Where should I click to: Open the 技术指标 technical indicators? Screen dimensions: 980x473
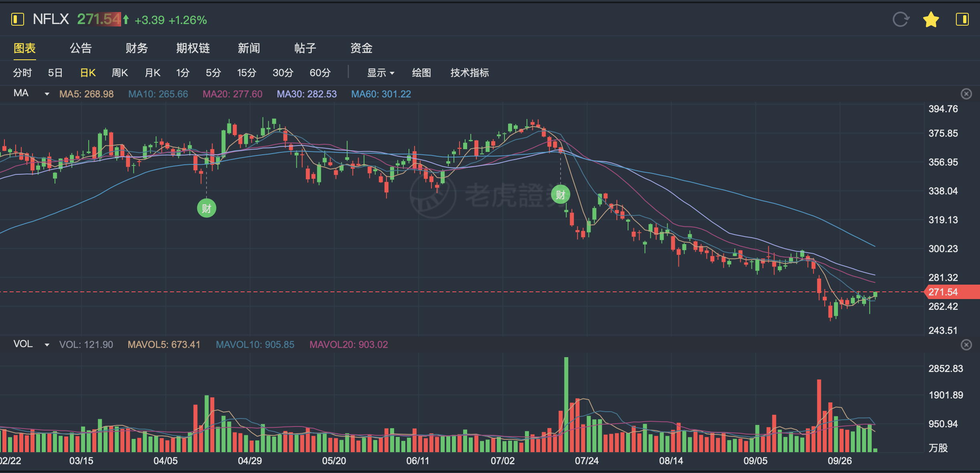tap(470, 73)
